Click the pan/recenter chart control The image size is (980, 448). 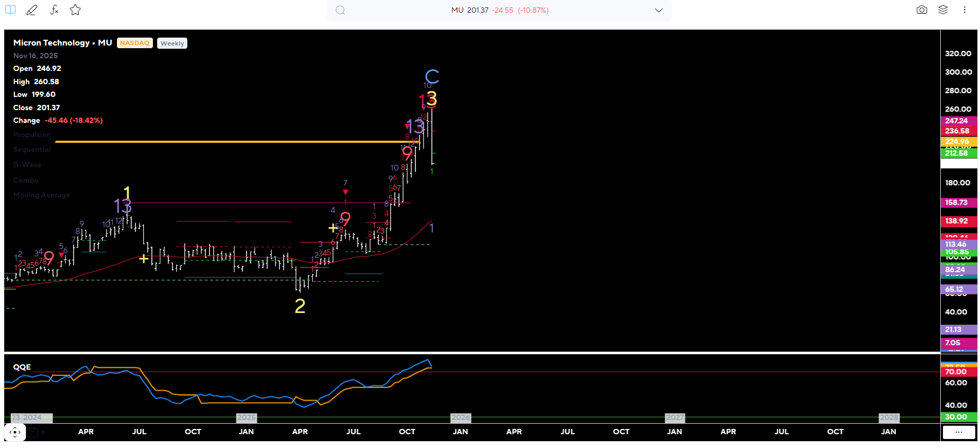[15, 432]
